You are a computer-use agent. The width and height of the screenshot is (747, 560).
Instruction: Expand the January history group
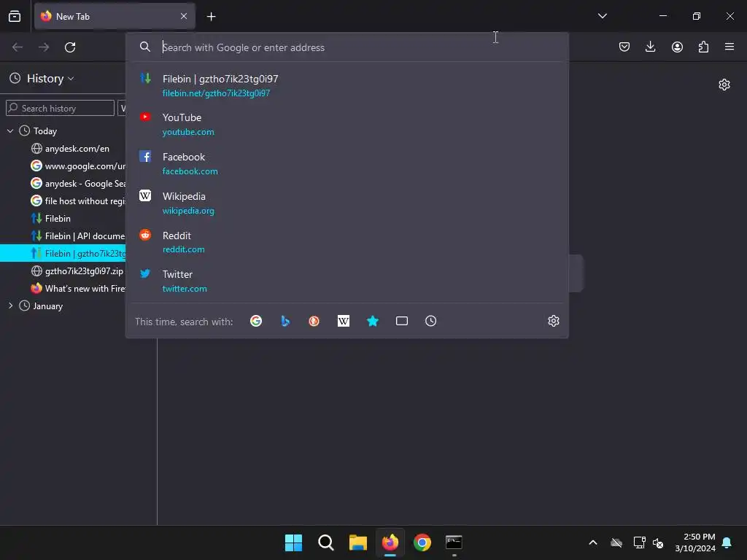point(10,306)
